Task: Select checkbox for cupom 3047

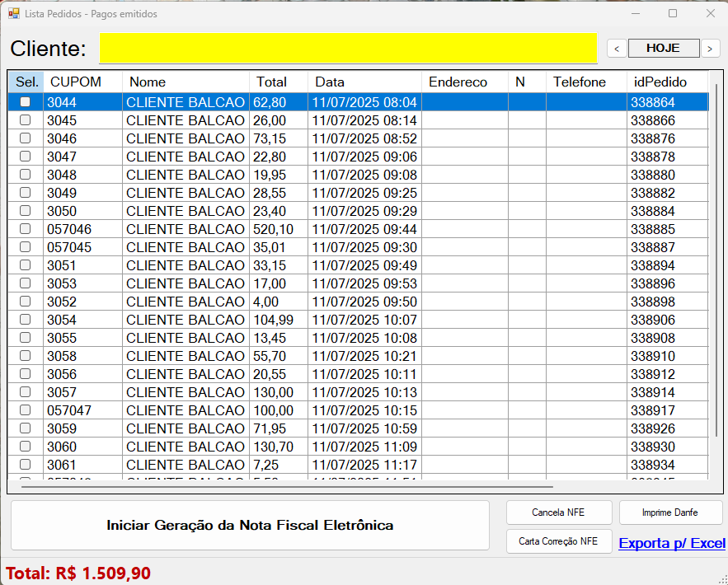Action: pos(26,157)
